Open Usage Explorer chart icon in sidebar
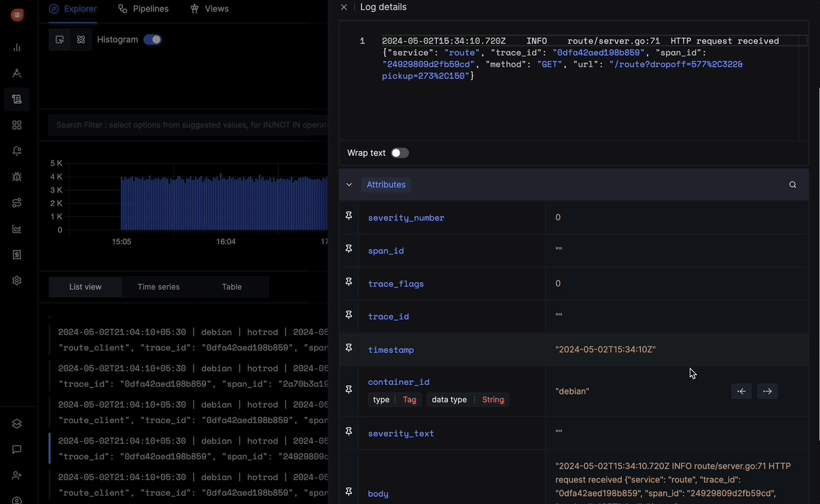Screen dimensions: 820x504 pos(17,229)
